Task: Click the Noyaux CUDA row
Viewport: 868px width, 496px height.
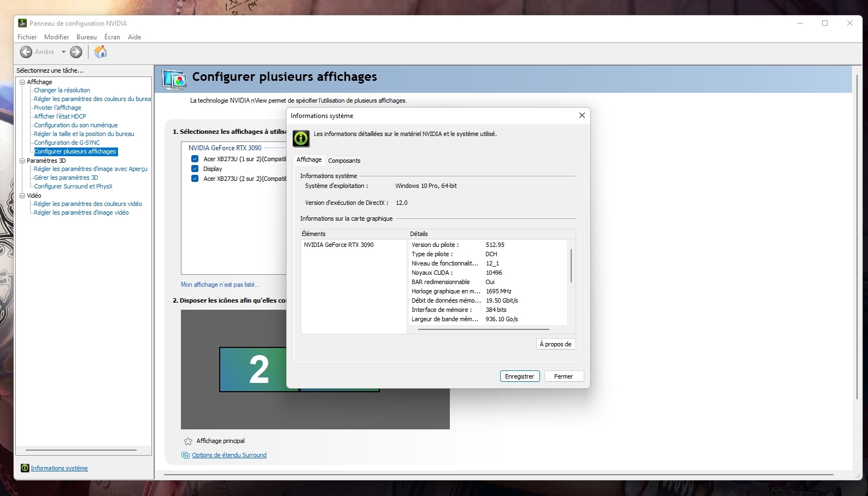Action: 488,273
